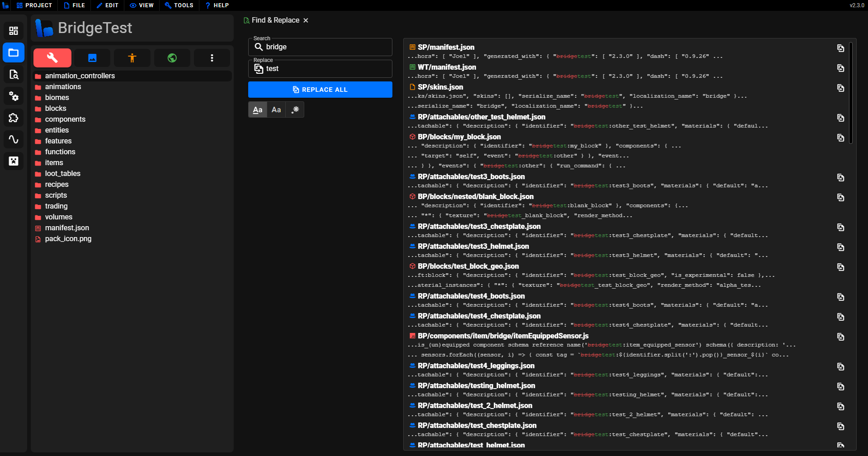Open the Find & Replace sidebar icon
The height and width of the screenshot is (456, 868).
pyautogui.click(x=14, y=75)
